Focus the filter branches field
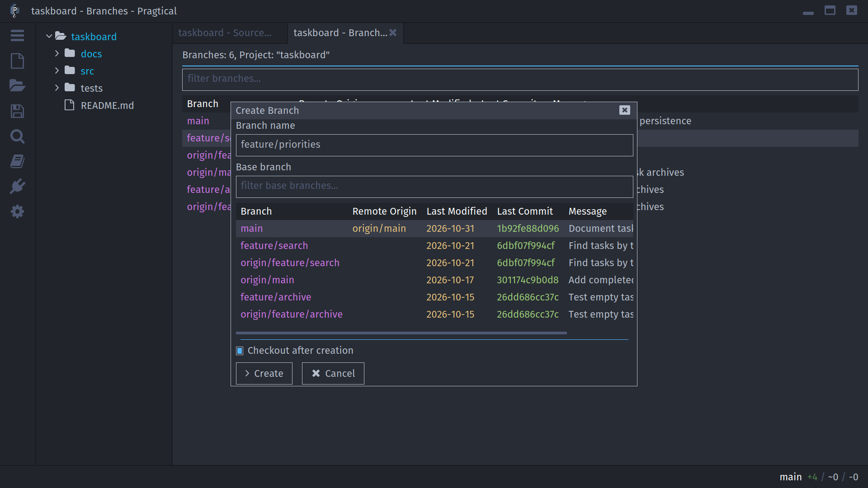 [x=520, y=80]
